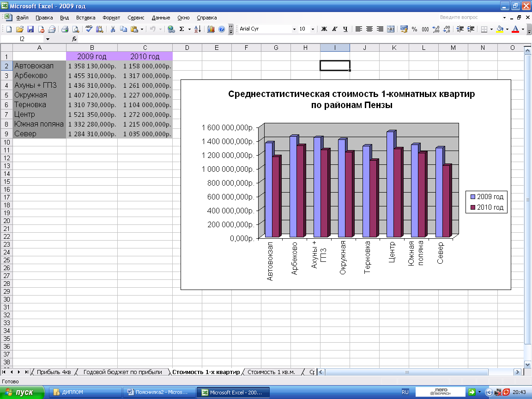The image size is (532, 399).
Task: Apply percent style format
Action: tap(414, 29)
